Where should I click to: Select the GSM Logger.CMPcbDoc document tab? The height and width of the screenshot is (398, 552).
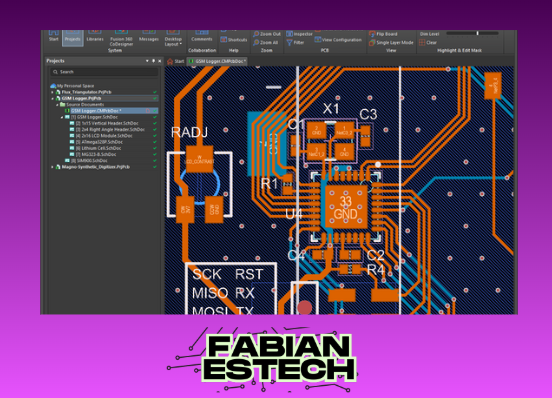tap(217, 61)
